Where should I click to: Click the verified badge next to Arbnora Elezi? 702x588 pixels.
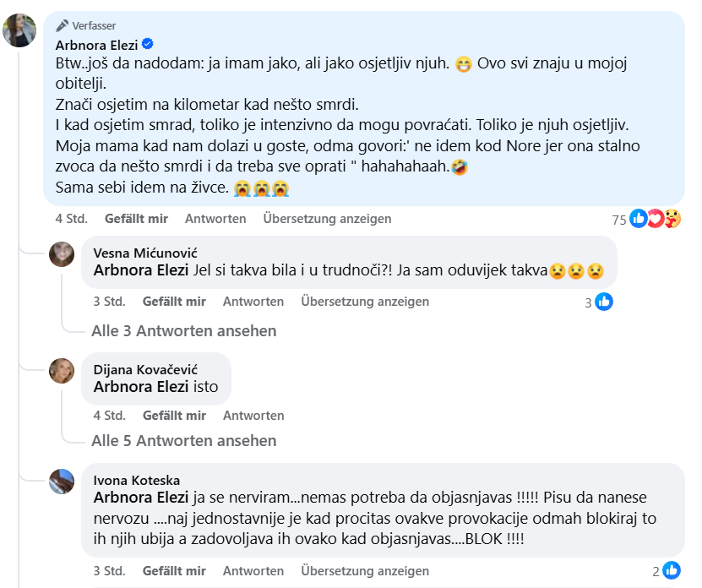pos(146,45)
